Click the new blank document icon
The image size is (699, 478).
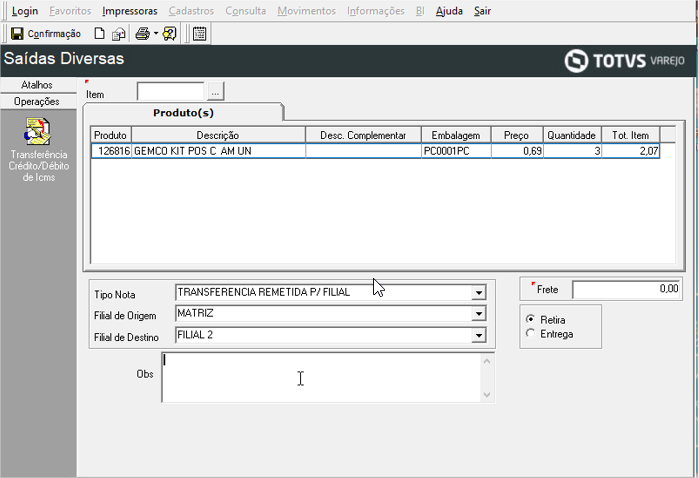[99, 34]
